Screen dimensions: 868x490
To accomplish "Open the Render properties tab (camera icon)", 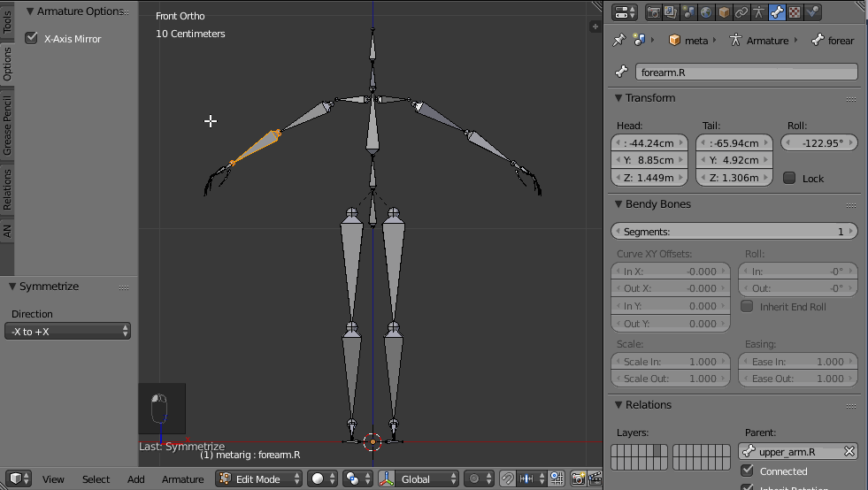I will pyautogui.click(x=653, y=12).
